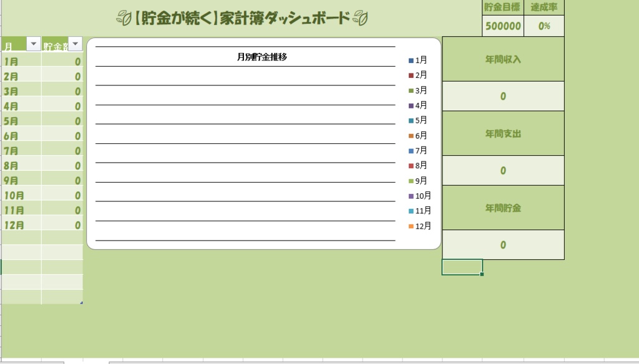This screenshot has height=364, width=639.
Task: Click the 8月 legend entry in chart
Action: point(417,166)
